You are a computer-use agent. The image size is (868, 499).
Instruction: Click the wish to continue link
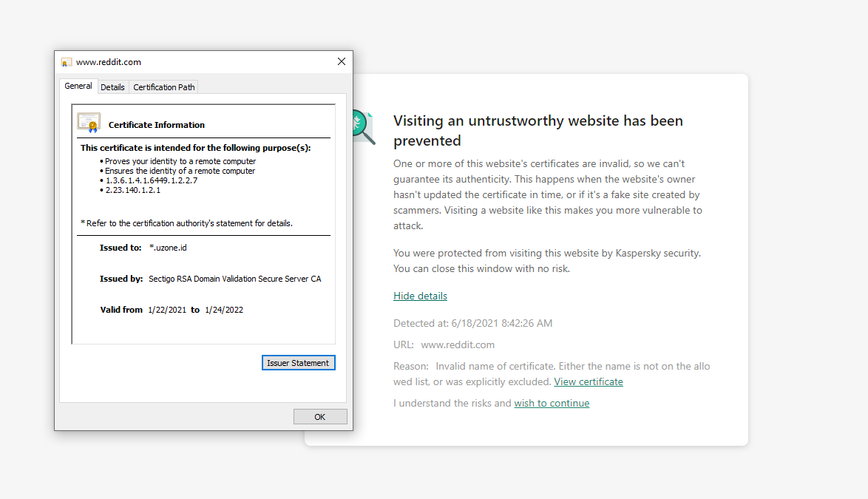(x=552, y=404)
